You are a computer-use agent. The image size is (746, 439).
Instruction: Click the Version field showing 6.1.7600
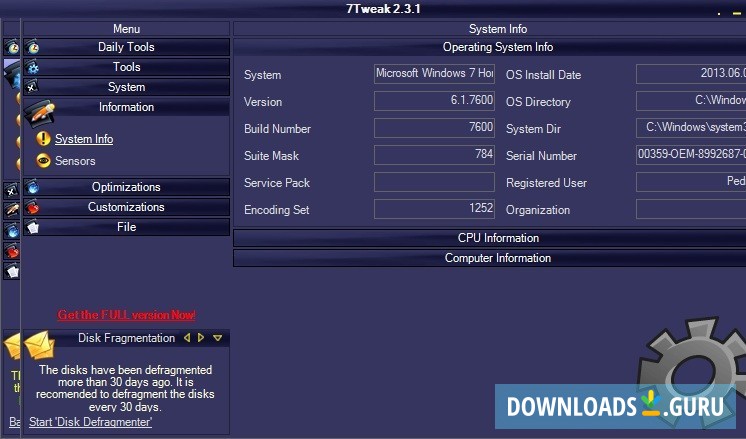[x=434, y=101]
